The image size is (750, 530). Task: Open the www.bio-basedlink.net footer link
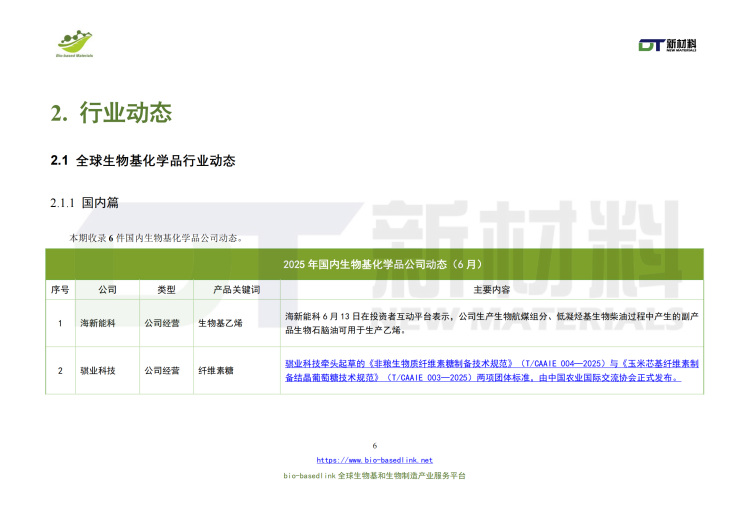coord(375,460)
